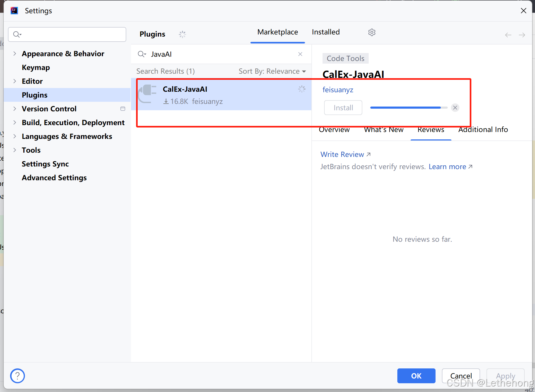Image resolution: width=535 pixels, height=392 pixels.
Task: Select Advanced Settings in the tree
Action: point(54,178)
